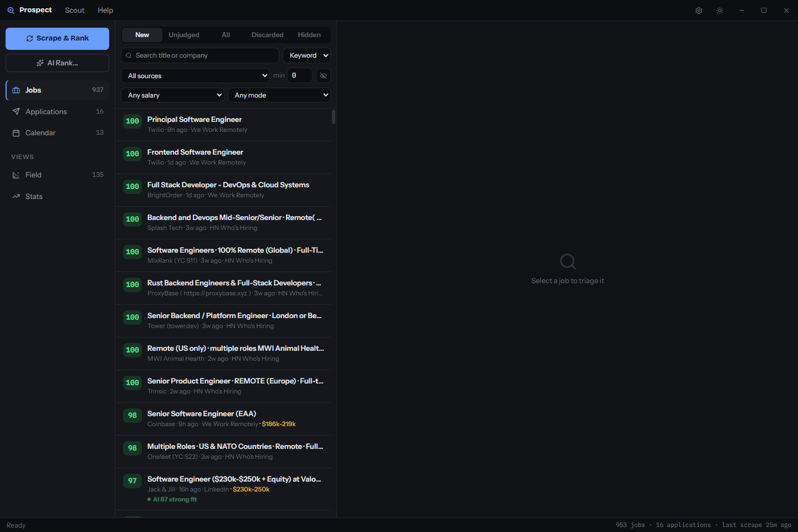Click the 953 jobs status entry
This screenshot has width=798, height=532.
pyautogui.click(x=630, y=525)
